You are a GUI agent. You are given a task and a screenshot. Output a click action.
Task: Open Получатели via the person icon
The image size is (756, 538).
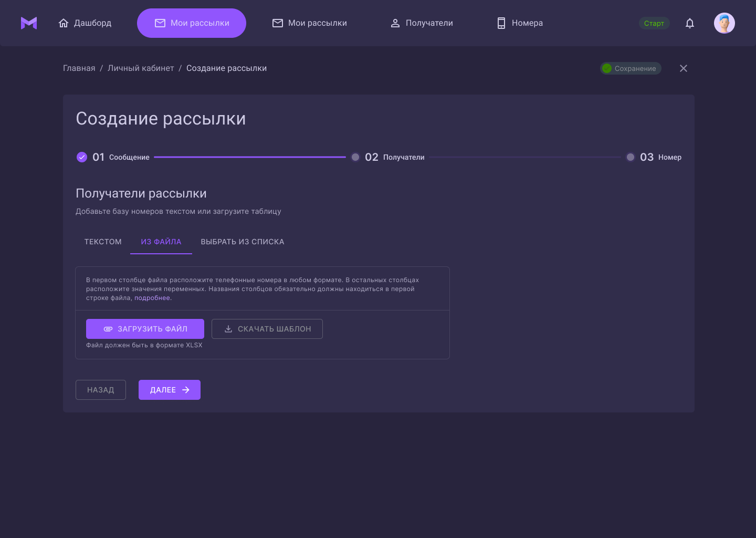tap(395, 23)
